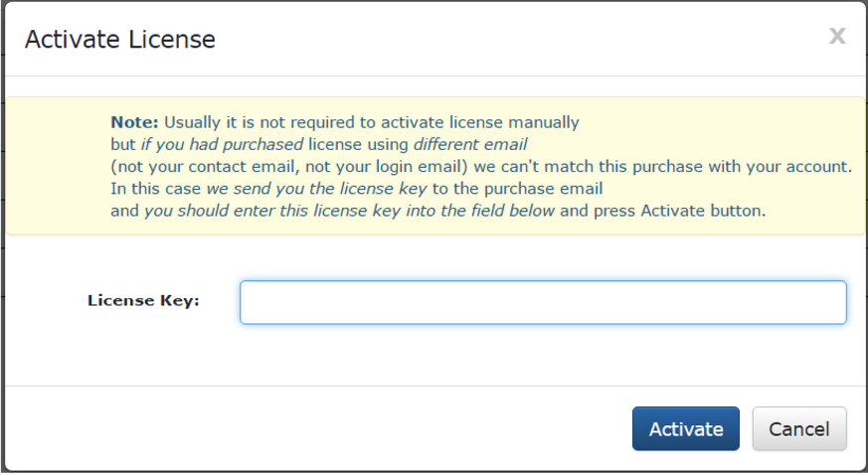Click the bold 'Note:' heading
Screen dimensions: 868x475
pyautogui.click(x=134, y=123)
